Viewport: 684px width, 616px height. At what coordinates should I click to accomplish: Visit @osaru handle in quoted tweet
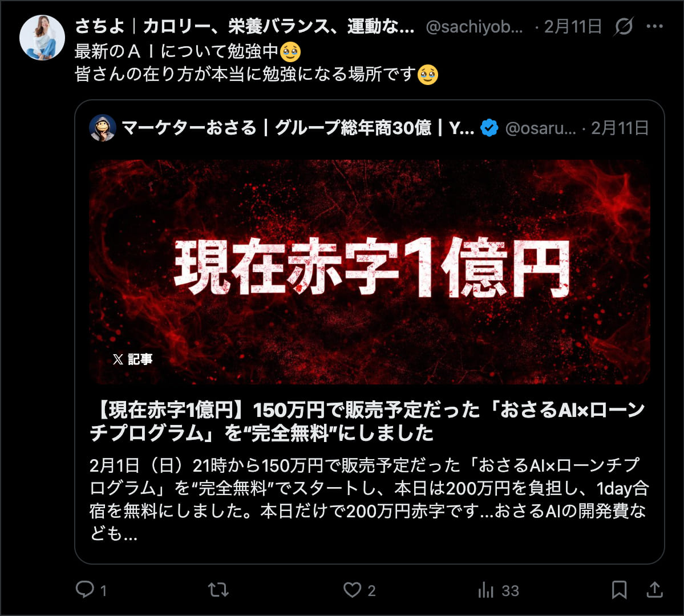[x=540, y=128]
